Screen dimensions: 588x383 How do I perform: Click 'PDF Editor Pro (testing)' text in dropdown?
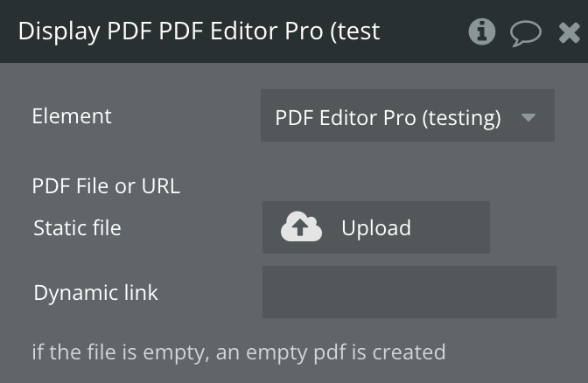pyautogui.click(x=388, y=117)
